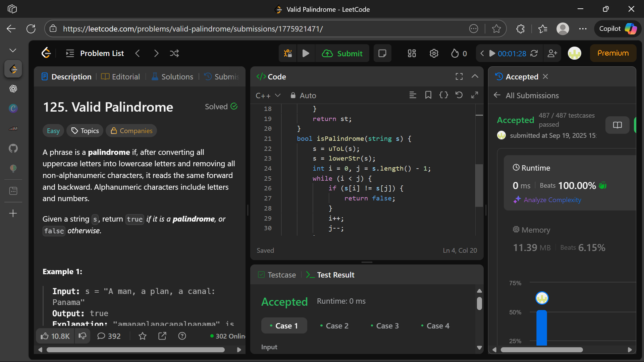Open the C++ language dropdown
Viewport: 644px width, 362px height.
[268, 96]
